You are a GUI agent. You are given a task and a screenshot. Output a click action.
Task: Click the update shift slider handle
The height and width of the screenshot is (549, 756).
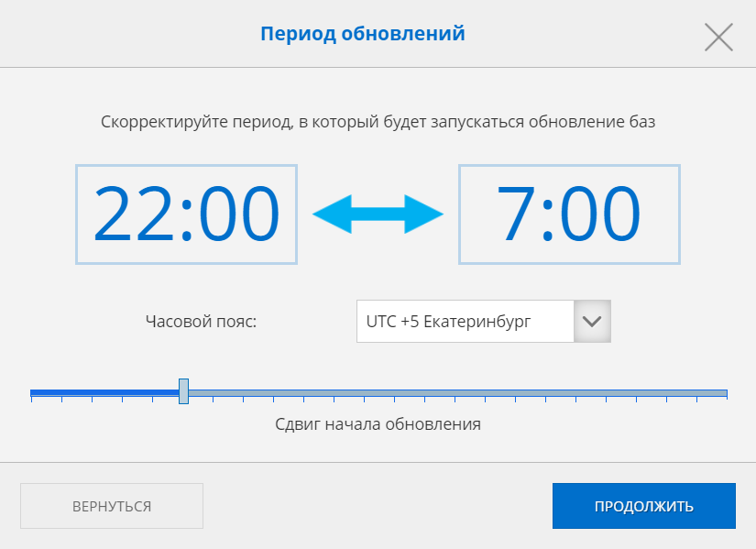coord(183,391)
